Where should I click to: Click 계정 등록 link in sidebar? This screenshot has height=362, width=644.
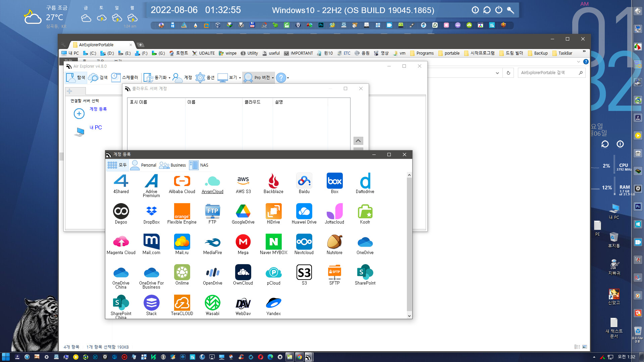[x=98, y=109]
